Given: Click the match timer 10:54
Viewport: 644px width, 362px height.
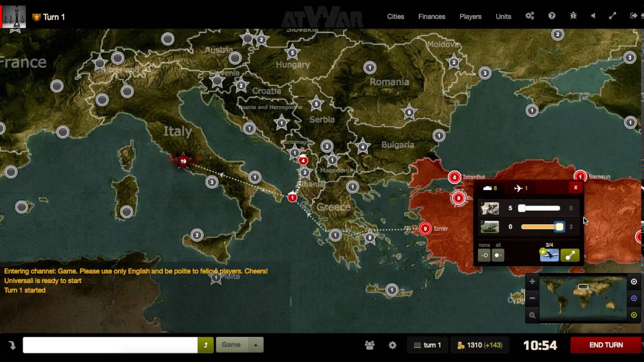Looking at the screenshot, I should click(540, 345).
